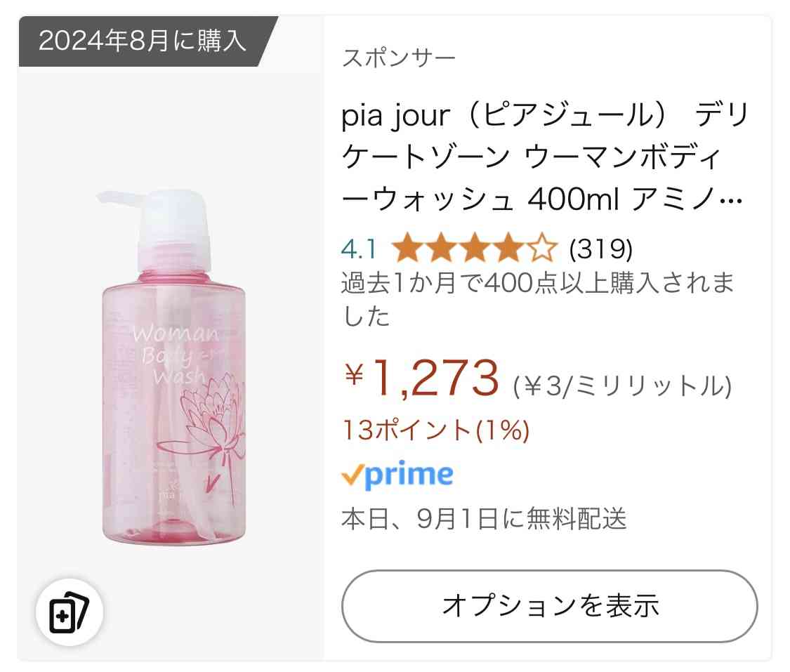Tap the similar items card icon

click(x=70, y=612)
